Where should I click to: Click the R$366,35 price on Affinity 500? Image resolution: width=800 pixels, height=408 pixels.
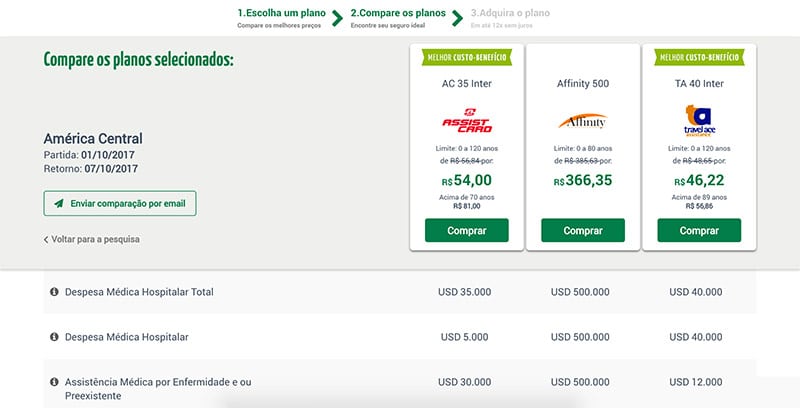583,181
